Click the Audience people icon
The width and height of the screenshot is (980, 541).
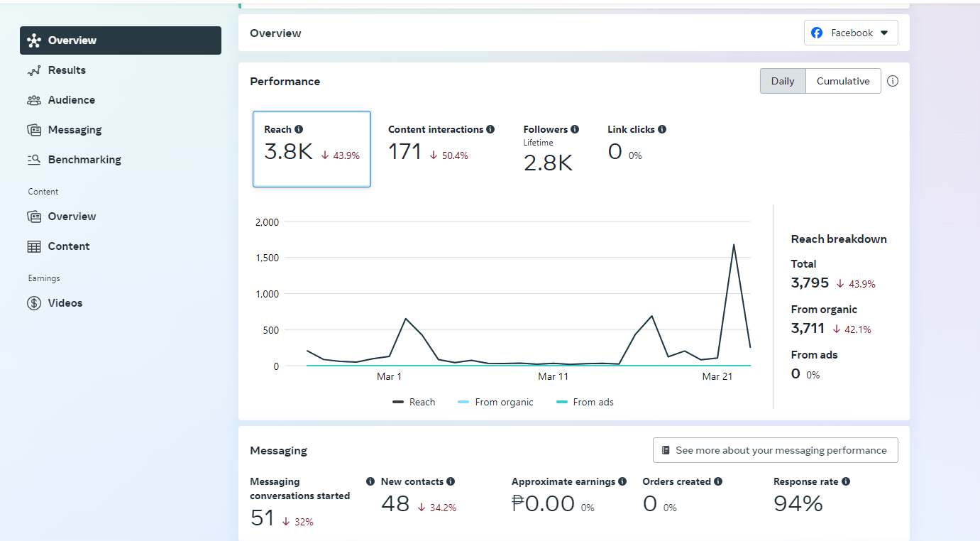34,100
